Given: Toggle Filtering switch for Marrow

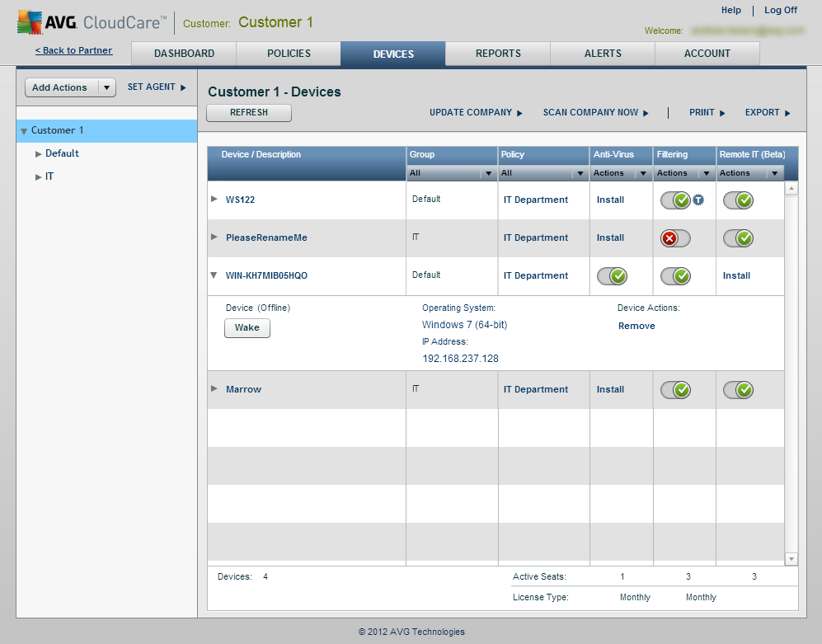Looking at the screenshot, I should click(675, 390).
